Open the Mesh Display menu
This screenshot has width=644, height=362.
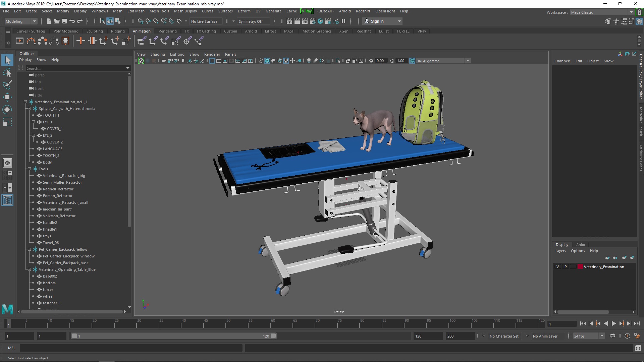tap(185, 11)
